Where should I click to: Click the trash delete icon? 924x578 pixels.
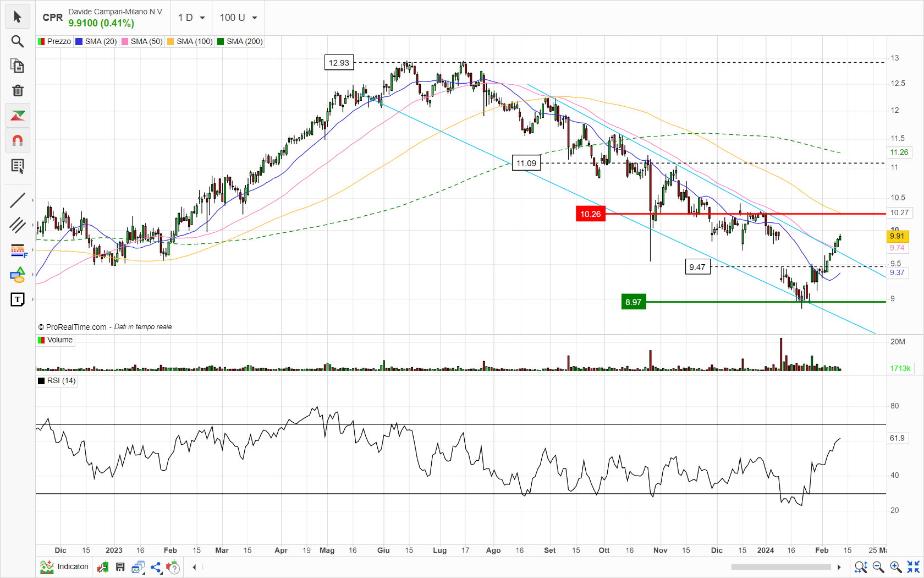[18, 90]
